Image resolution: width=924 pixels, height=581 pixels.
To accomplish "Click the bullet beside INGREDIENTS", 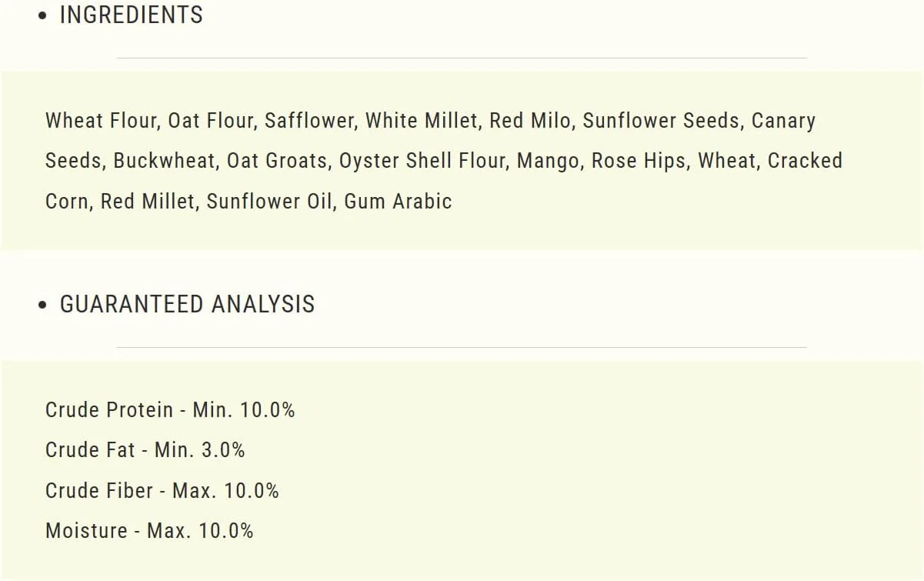I will click(42, 16).
